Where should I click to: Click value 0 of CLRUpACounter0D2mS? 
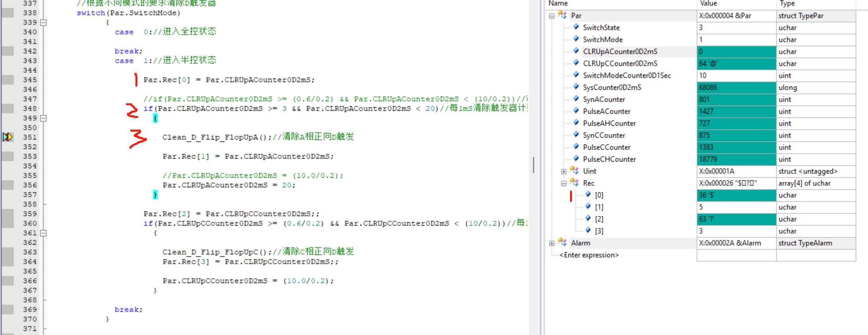(737, 52)
